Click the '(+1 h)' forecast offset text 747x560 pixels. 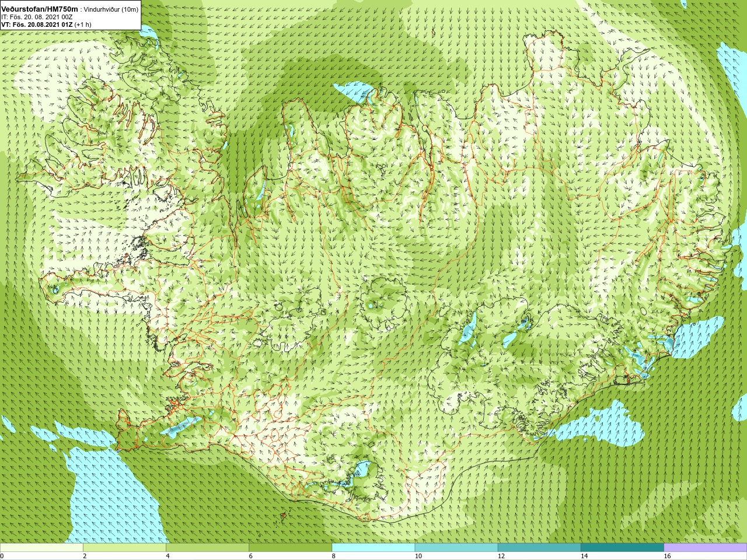pyautogui.click(x=83, y=24)
